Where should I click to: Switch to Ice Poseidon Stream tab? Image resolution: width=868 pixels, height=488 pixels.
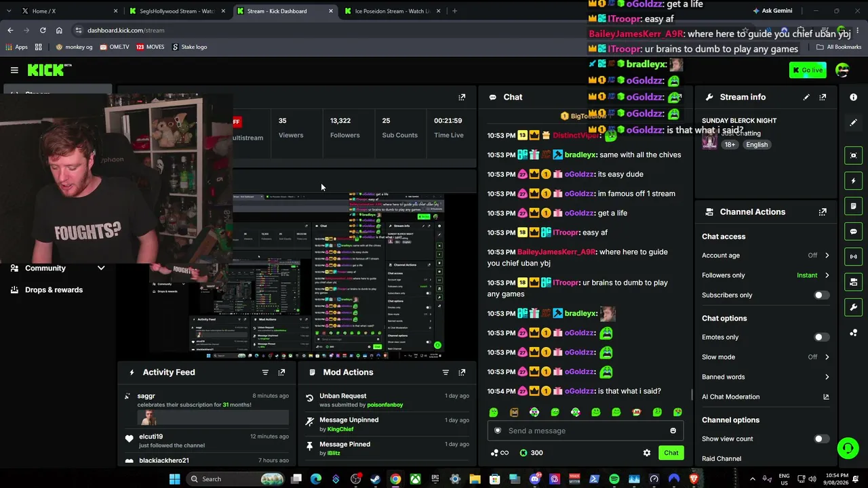393,11
